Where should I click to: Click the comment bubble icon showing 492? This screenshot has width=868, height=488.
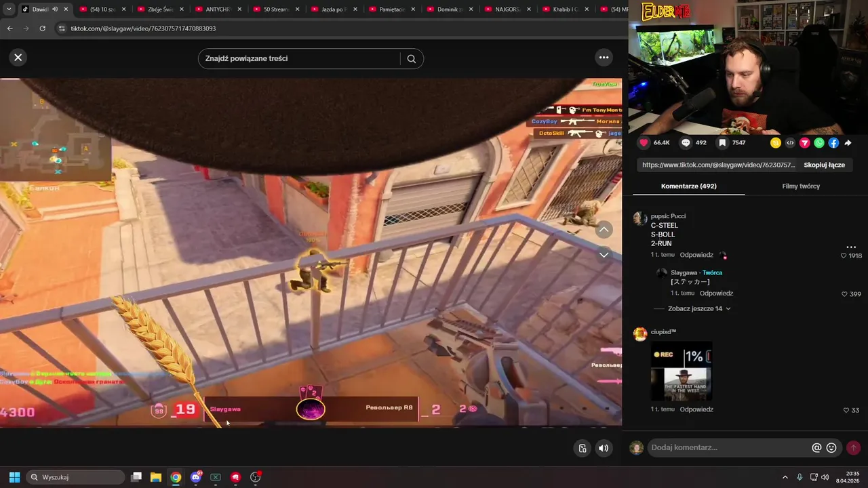(x=686, y=143)
